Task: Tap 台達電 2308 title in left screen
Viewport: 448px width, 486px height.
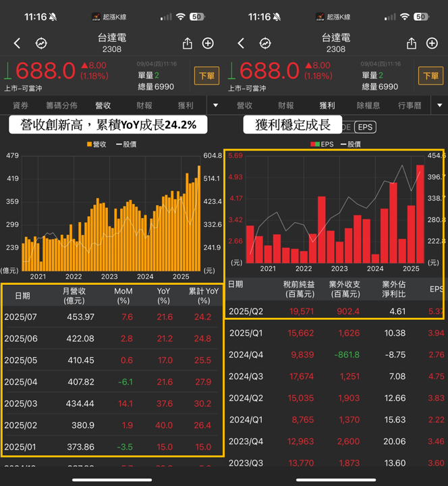Action: tap(112, 43)
